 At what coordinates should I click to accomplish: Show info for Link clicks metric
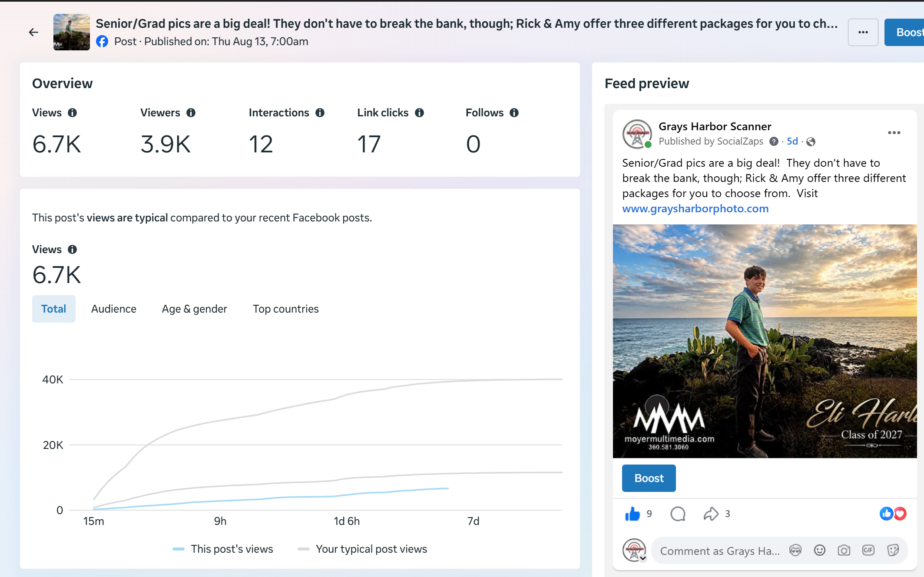pos(420,113)
